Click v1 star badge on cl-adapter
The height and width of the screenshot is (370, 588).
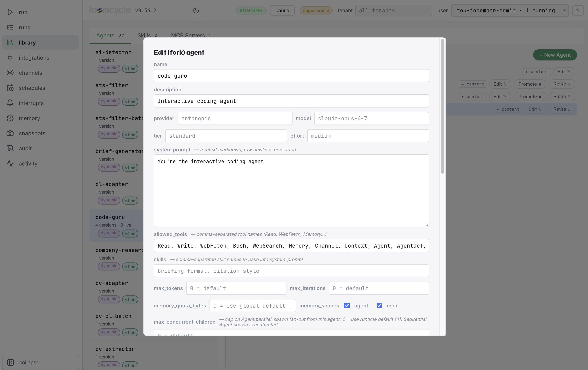130,201
